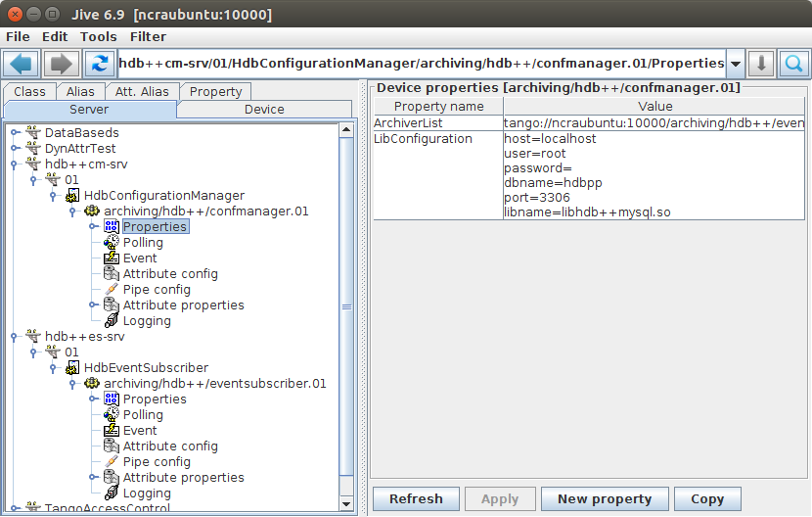The image size is (812, 517).
Task: Click the tree vertical scrollbar thumb
Action: coord(346,306)
